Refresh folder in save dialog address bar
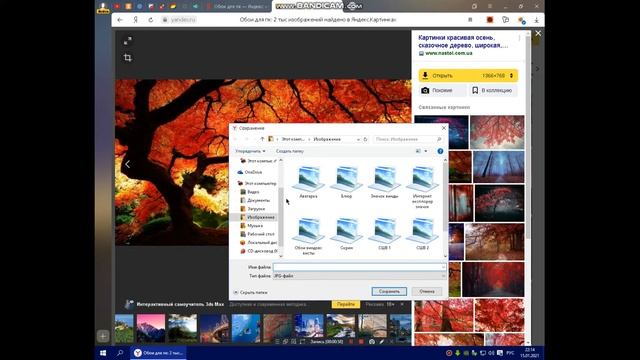Viewport: 640px width, 360px height. tap(365, 139)
